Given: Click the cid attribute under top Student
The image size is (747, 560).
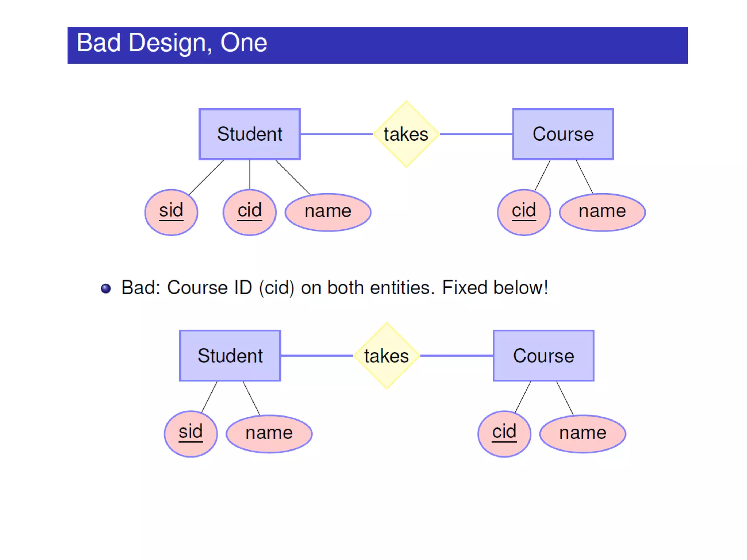Looking at the screenshot, I should pyautogui.click(x=249, y=212).
